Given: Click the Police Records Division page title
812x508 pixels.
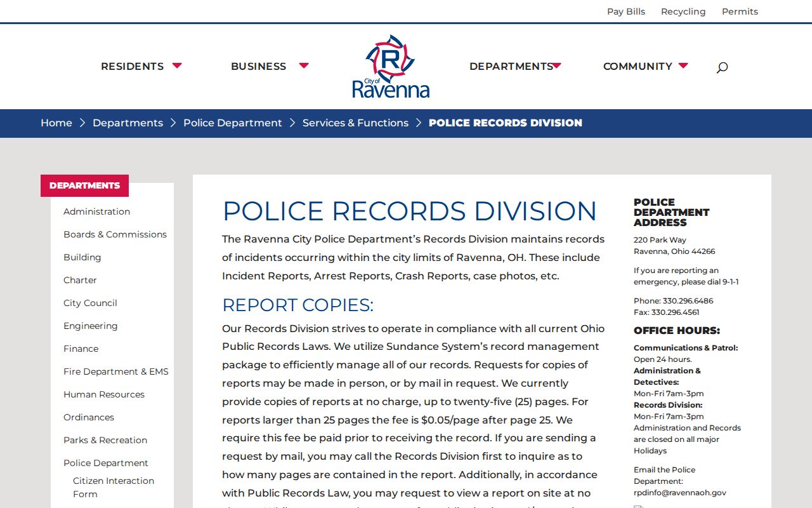Looking at the screenshot, I should tap(409, 211).
